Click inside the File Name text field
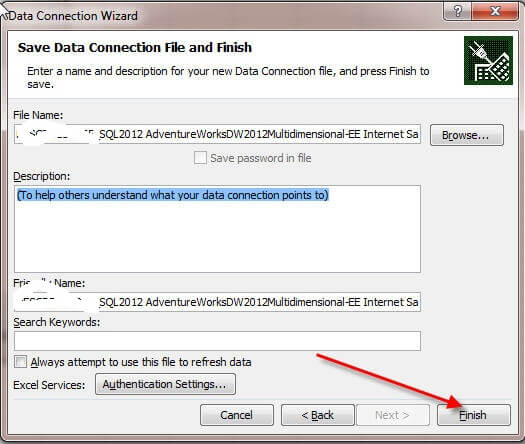This screenshot has width=525, height=444. (217, 134)
